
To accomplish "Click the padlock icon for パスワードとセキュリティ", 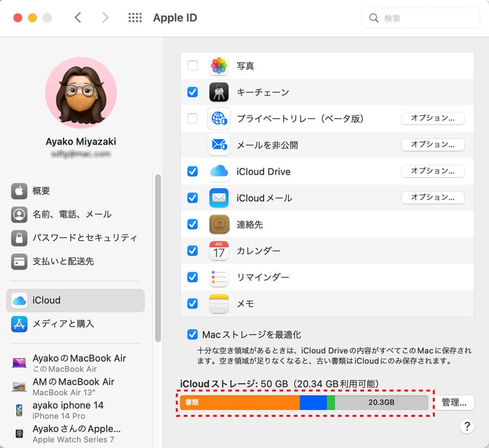I will [20, 238].
